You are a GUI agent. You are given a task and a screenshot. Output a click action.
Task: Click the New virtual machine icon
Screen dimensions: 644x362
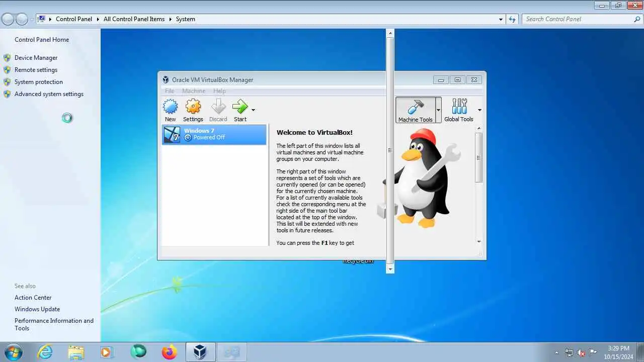click(171, 107)
